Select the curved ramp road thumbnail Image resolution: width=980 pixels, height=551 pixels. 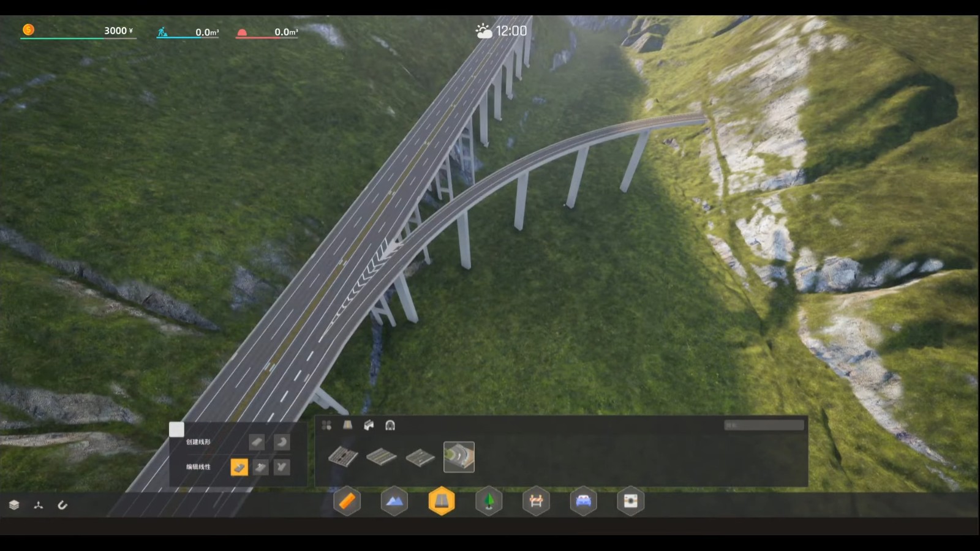point(459,457)
